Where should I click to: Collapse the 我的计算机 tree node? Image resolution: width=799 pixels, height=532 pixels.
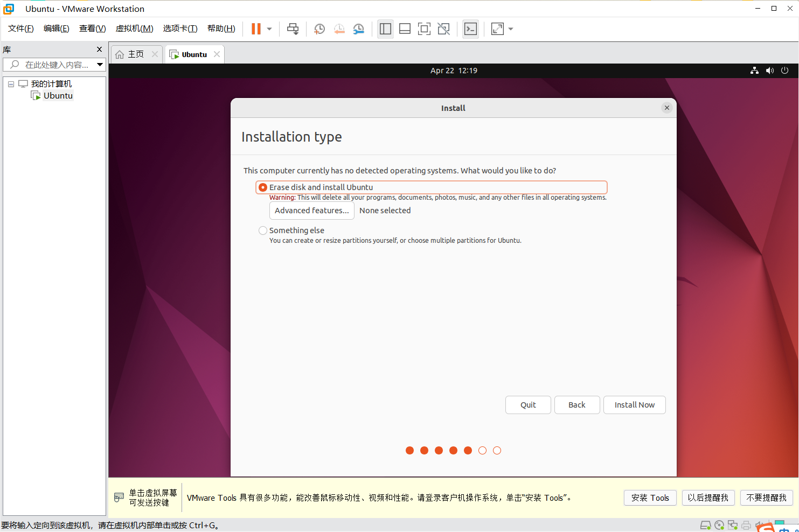(x=11, y=84)
